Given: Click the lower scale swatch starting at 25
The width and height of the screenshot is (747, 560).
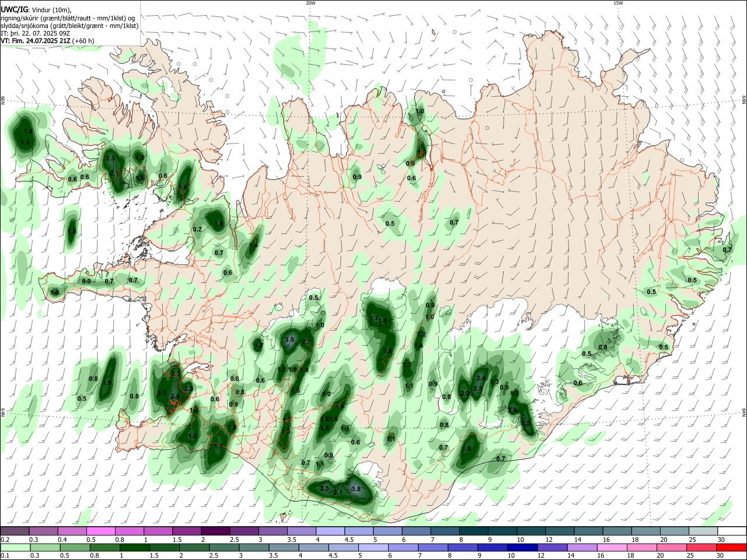Looking at the screenshot, I should click(701, 548).
